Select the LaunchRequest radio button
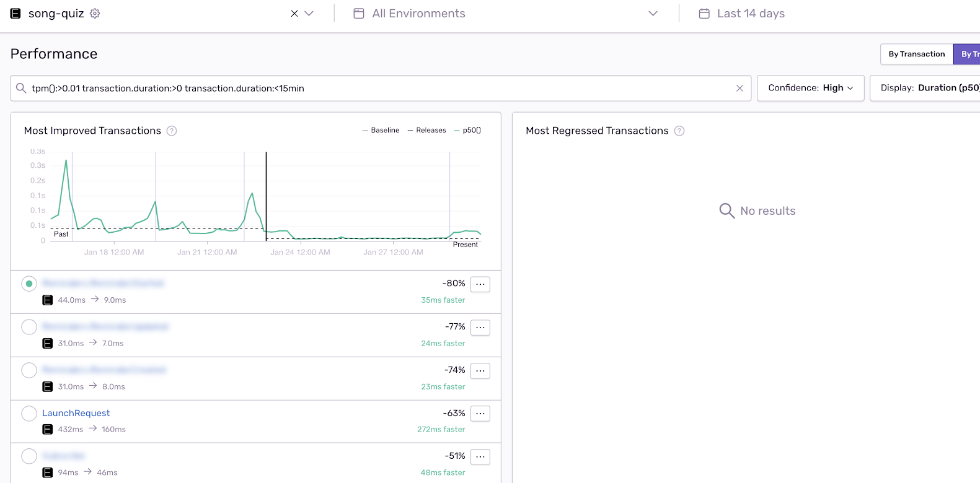The width and height of the screenshot is (980, 483). [29, 414]
